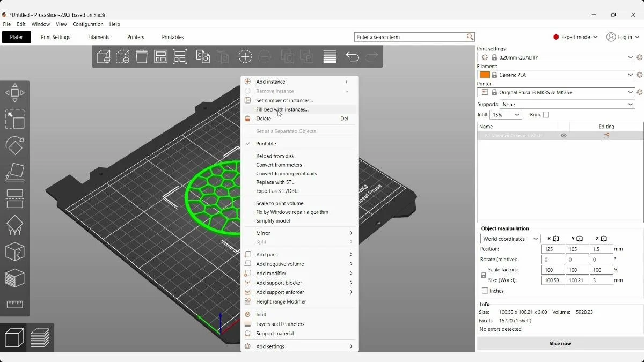Switch to the Printables tab
The image size is (644, 362).
tap(173, 37)
